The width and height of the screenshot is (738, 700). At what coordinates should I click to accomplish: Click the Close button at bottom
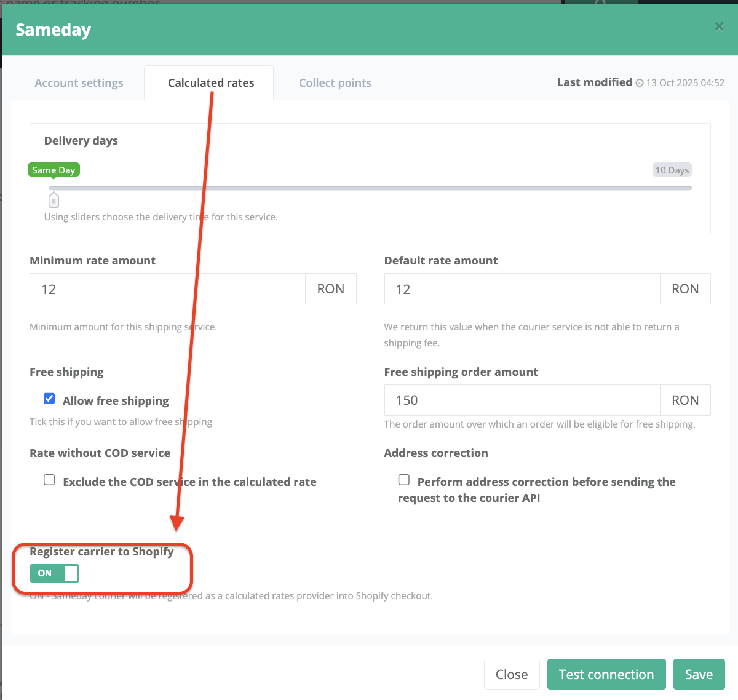point(512,674)
